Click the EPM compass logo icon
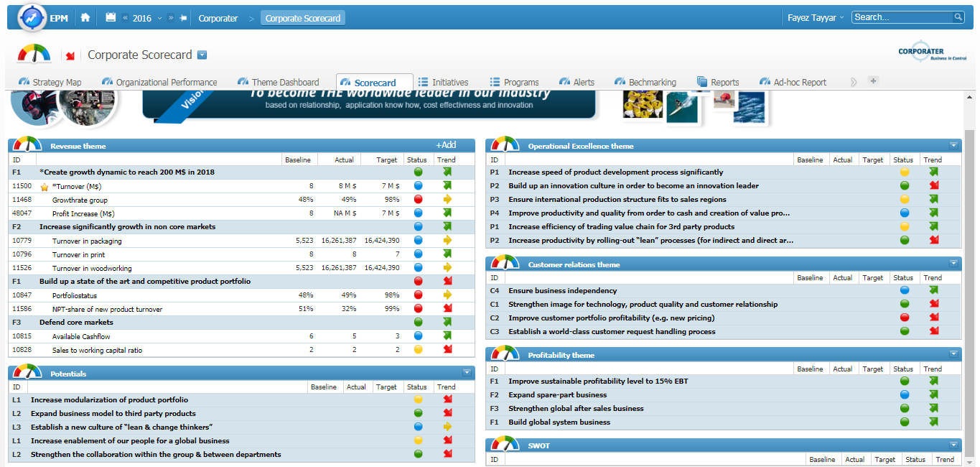 coord(31,18)
